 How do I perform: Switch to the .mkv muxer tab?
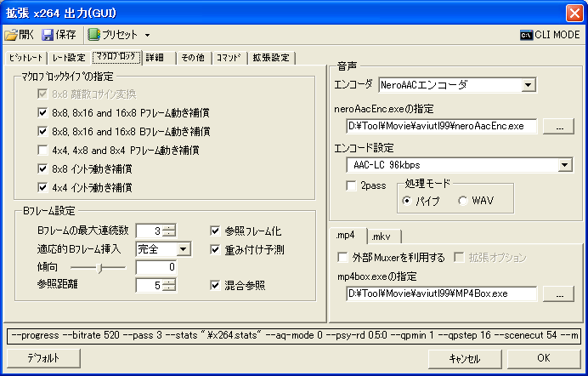pos(383,236)
